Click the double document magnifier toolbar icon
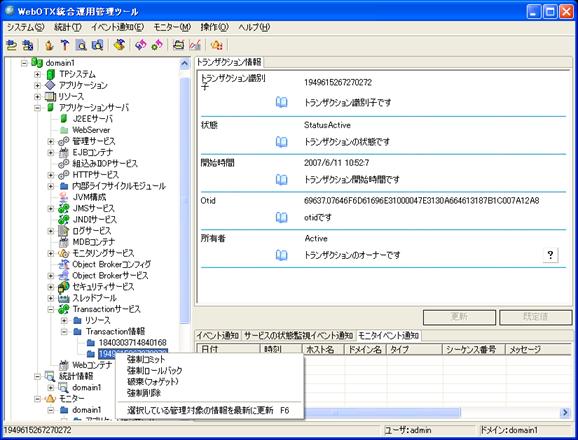 [97, 45]
